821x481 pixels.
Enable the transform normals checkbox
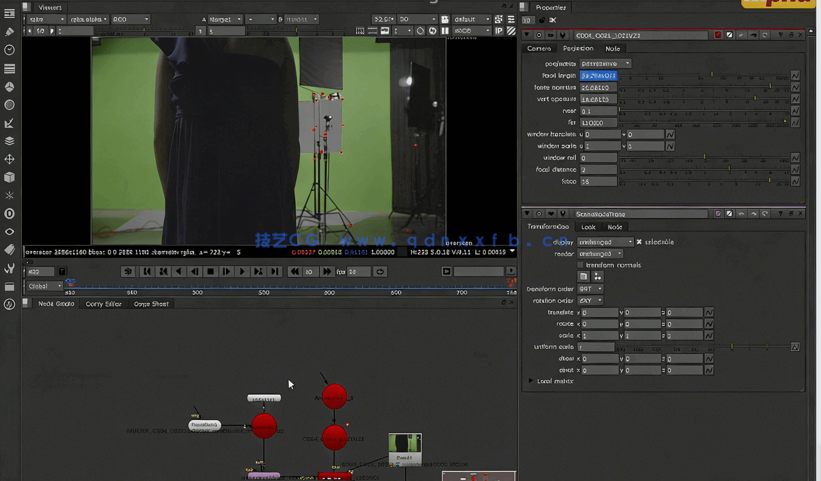click(x=581, y=265)
